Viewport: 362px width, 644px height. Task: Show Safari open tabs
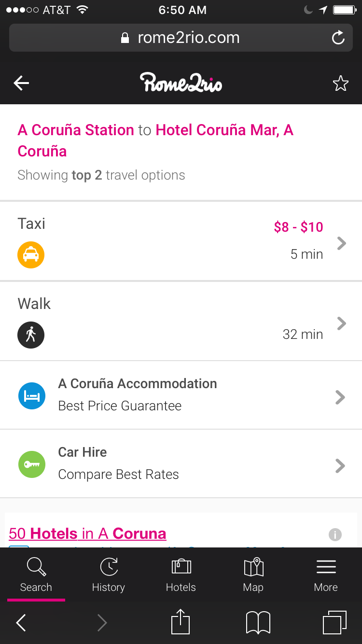[x=334, y=622]
